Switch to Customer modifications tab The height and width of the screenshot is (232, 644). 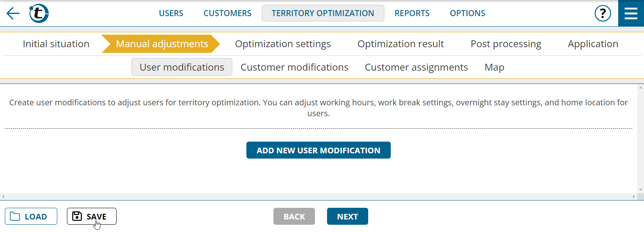[x=294, y=67]
